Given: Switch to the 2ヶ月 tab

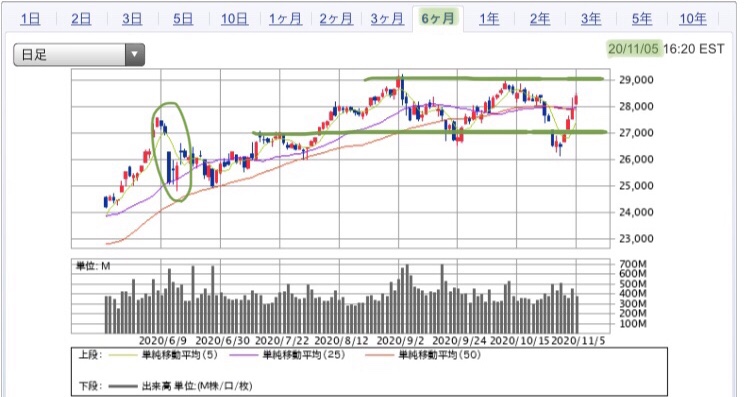Looking at the screenshot, I should [x=336, y=19].
